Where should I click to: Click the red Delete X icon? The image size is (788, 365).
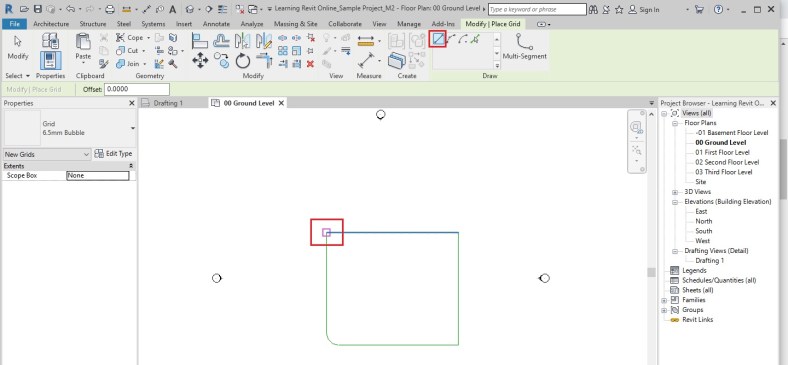tap(311, 63)
